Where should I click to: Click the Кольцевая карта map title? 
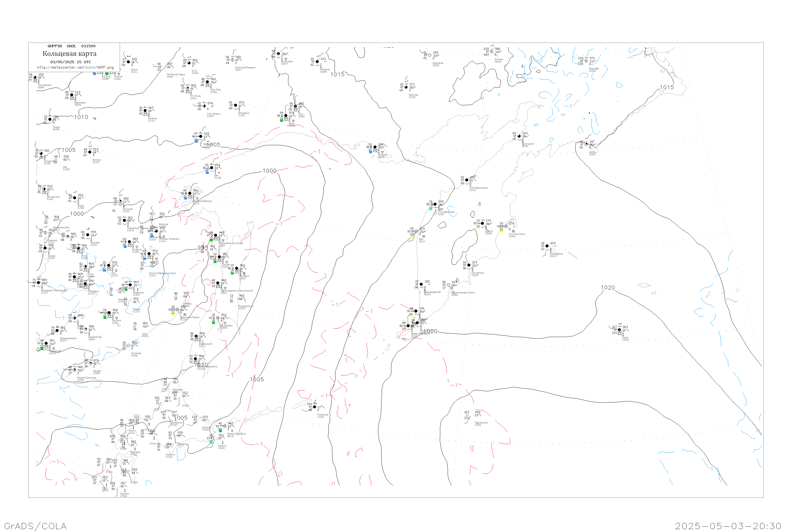[69, 54]
